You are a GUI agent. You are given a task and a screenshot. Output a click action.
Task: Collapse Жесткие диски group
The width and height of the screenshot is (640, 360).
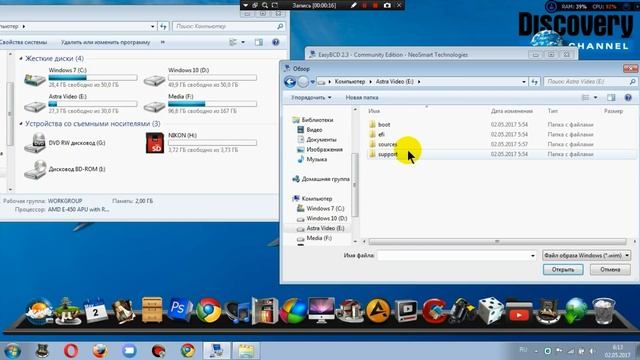[21, 58]
